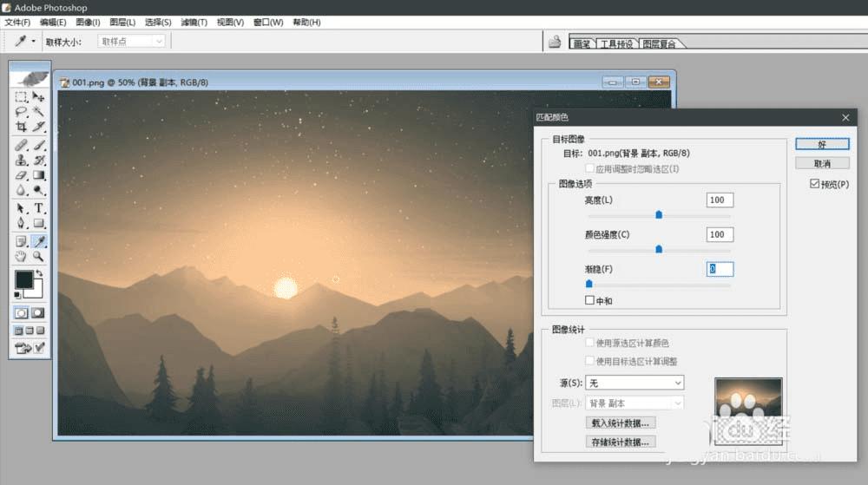Adjust the 颜色强度 color intensity slider handle
This screenshot has width=868, height=485.
point(659,249)
